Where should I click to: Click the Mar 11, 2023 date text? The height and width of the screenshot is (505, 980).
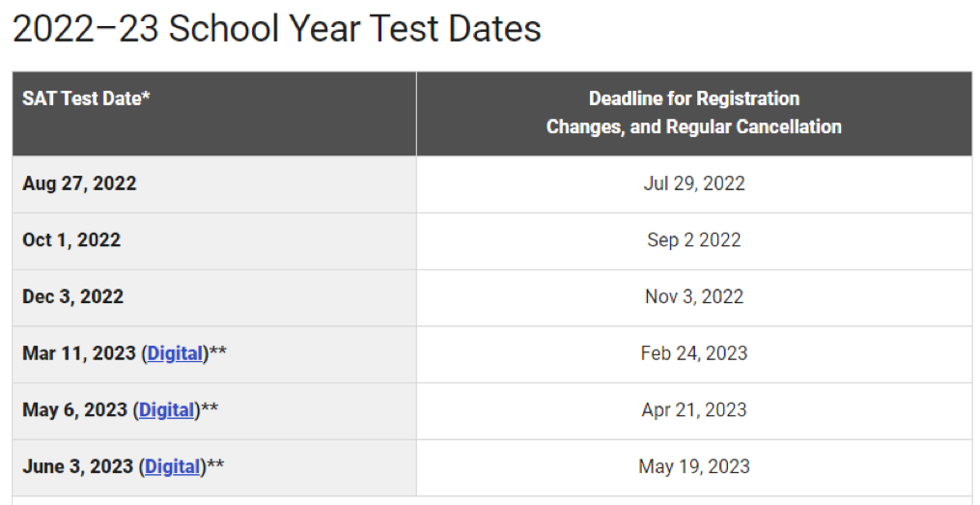click(x=79, y=353)
